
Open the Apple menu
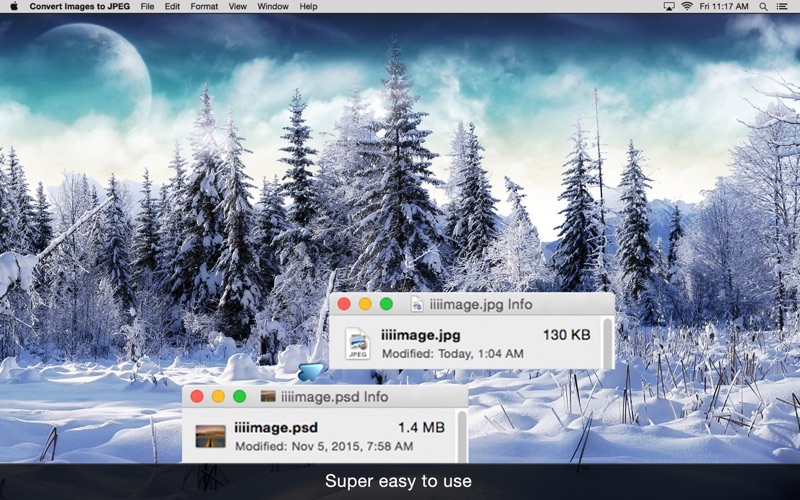pyautogui.click(x=14, y=7)
